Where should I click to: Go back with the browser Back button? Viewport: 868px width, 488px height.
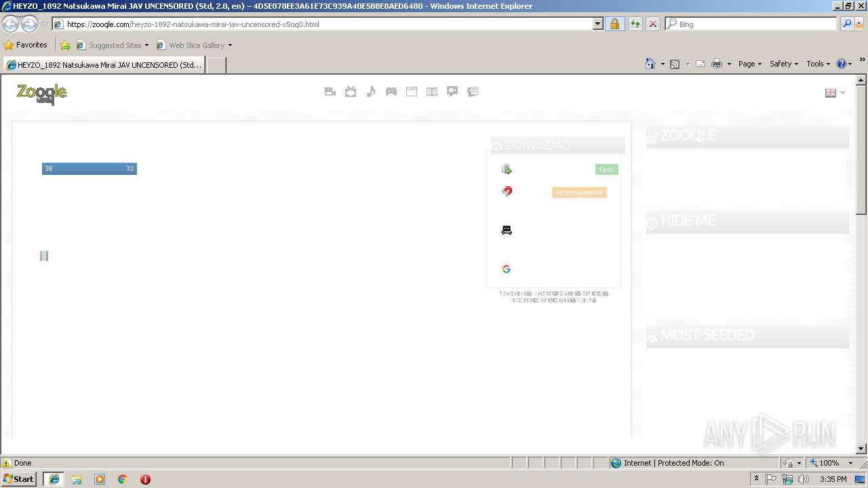click(10, 24)
